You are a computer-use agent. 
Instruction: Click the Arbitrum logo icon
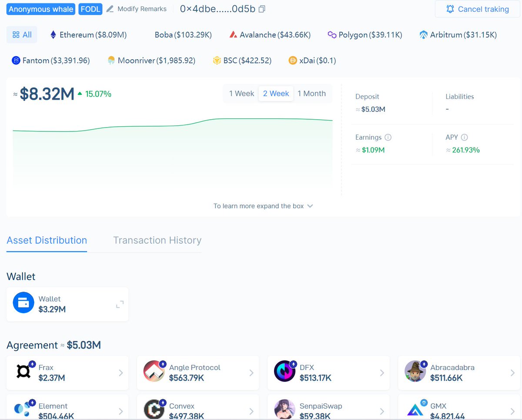point(424,35)
